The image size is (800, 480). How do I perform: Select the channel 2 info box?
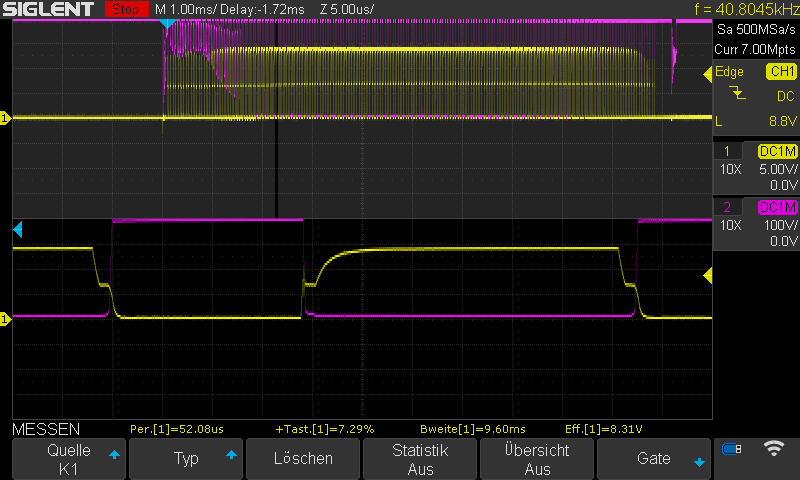[x=756, y=224]
